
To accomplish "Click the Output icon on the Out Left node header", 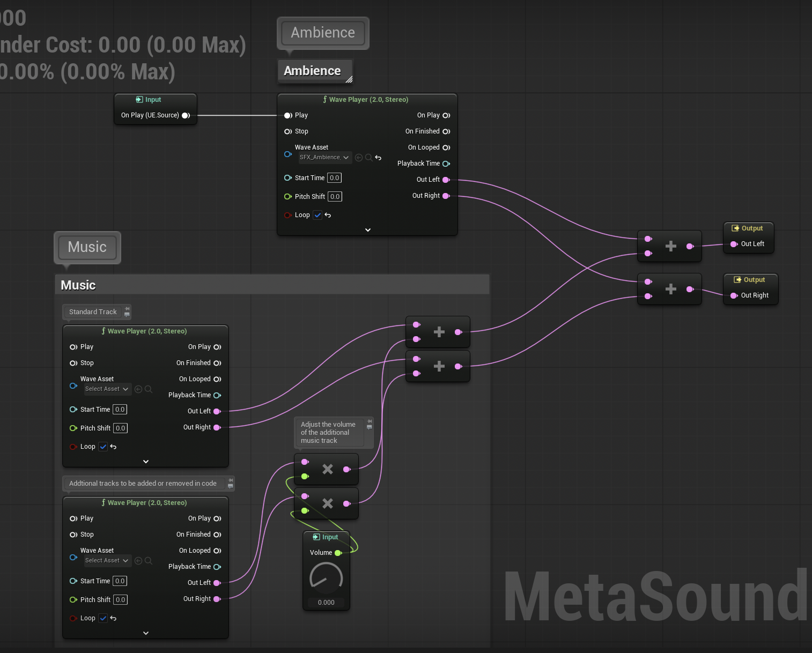I will pyautogui.click(x=736, y=228).
